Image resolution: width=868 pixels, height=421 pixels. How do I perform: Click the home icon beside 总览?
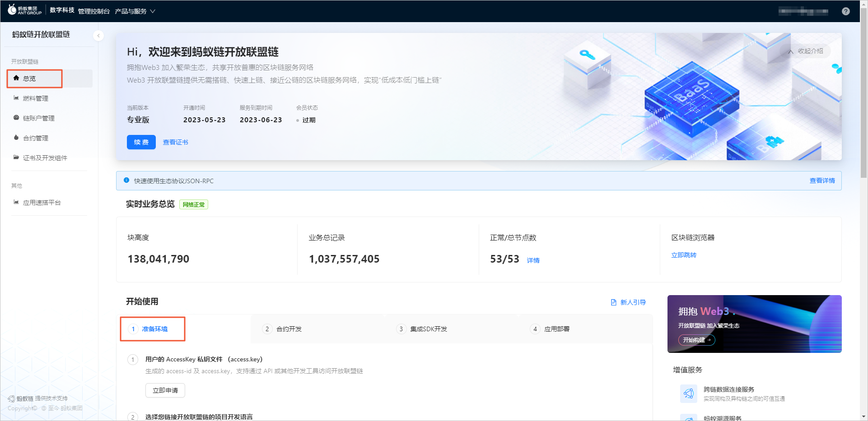[16, 78]
